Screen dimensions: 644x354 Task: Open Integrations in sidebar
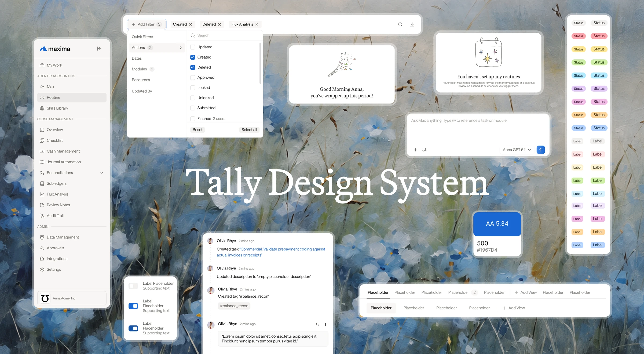[72, 259]
